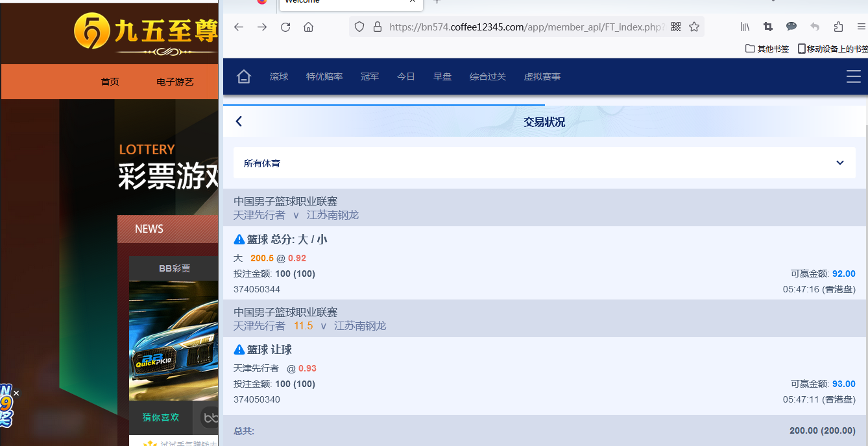Close the floating promo with the X

(x=16, y=393)
